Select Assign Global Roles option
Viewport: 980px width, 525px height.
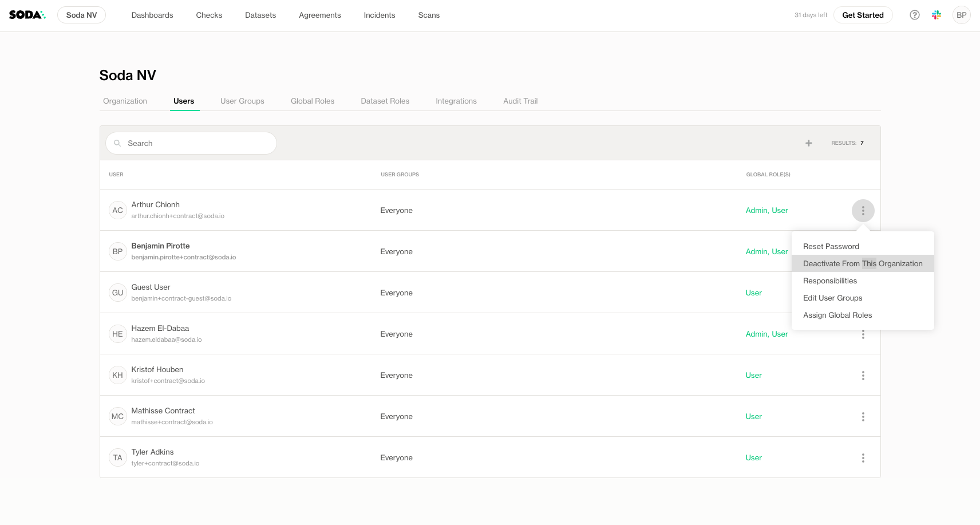pos(837,315)
